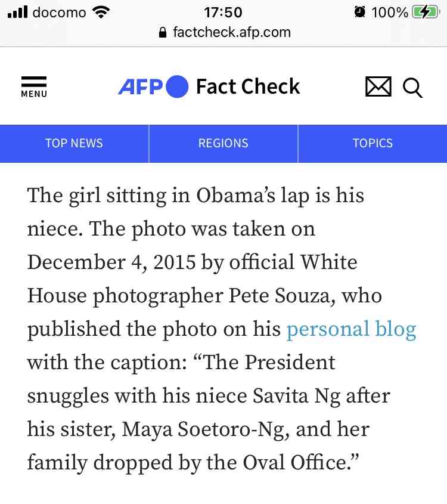Tap the 100% battery percentage
Image resolution: width=447 pixels, height=504 pixels.
(x=390, y=13)
